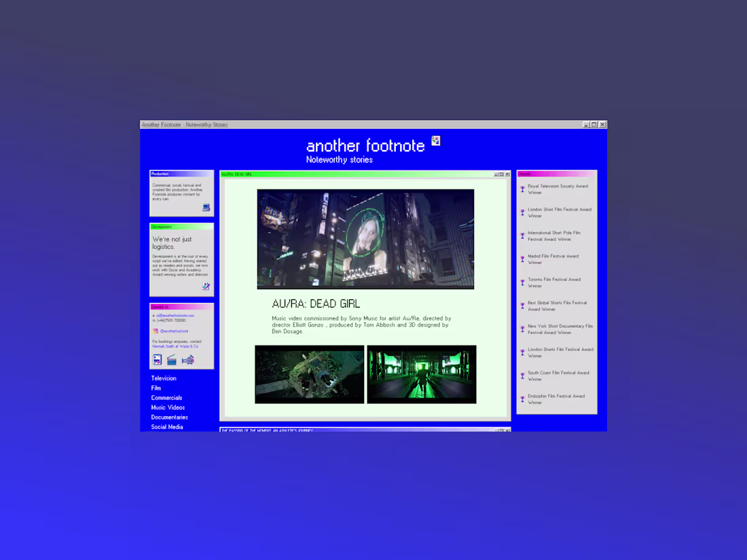Click the Royal Television Society Award Winner text
The width and height of the screenshot is (747, 560).
(x=558, y=189)
